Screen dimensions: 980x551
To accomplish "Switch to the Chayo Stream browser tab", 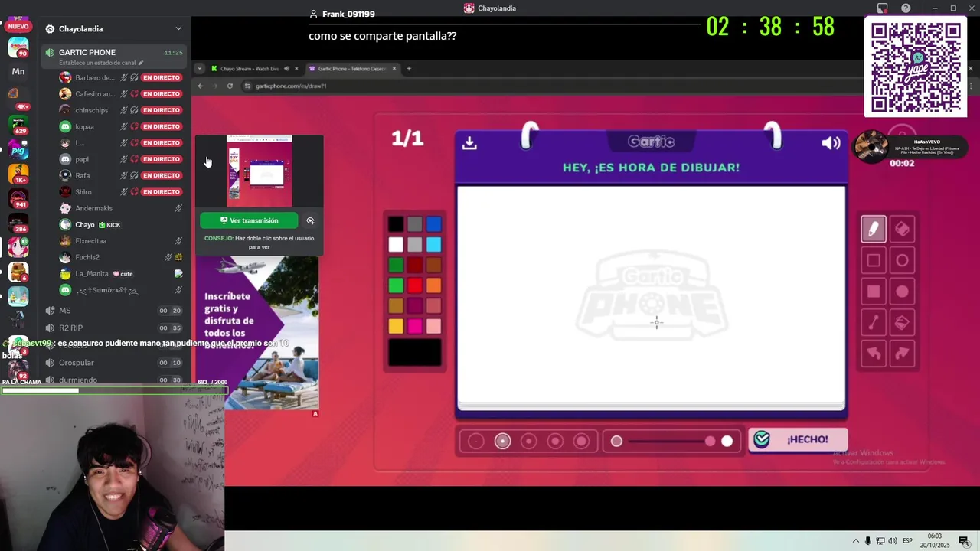I will [249, 69].
